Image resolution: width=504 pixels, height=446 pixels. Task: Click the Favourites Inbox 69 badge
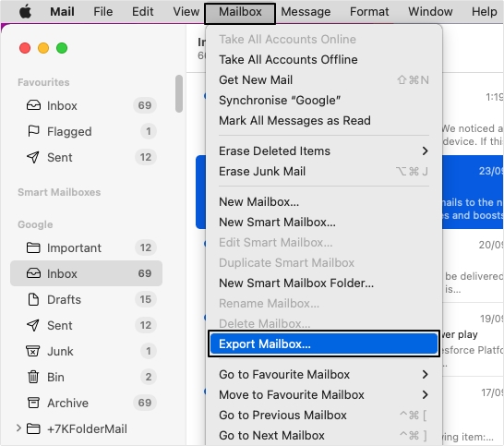pyautogui.click(x=145, y=105)
